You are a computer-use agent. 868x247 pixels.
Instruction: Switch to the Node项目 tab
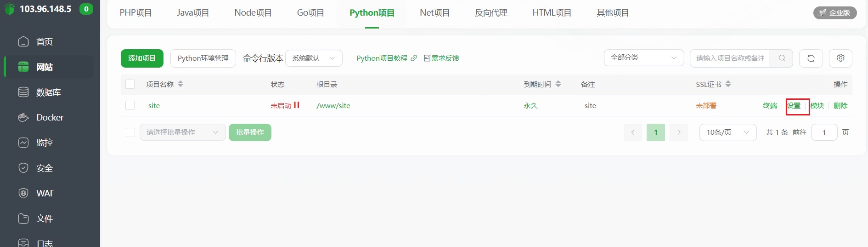[x=253, y=13]
